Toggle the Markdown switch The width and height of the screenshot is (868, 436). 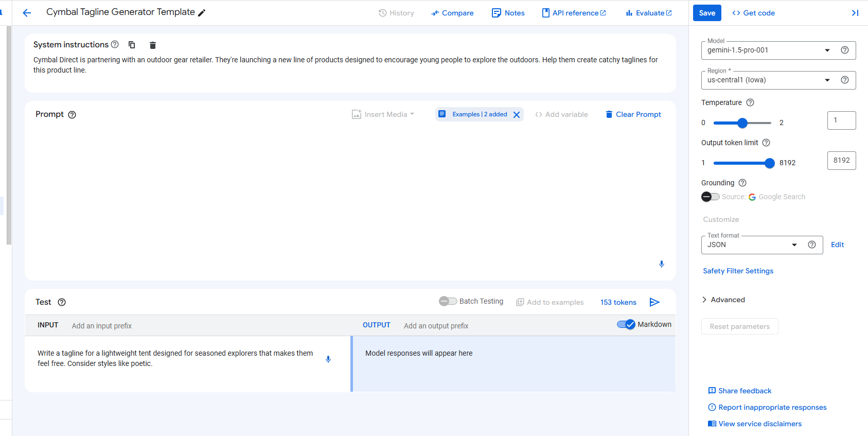coord(626,324)
